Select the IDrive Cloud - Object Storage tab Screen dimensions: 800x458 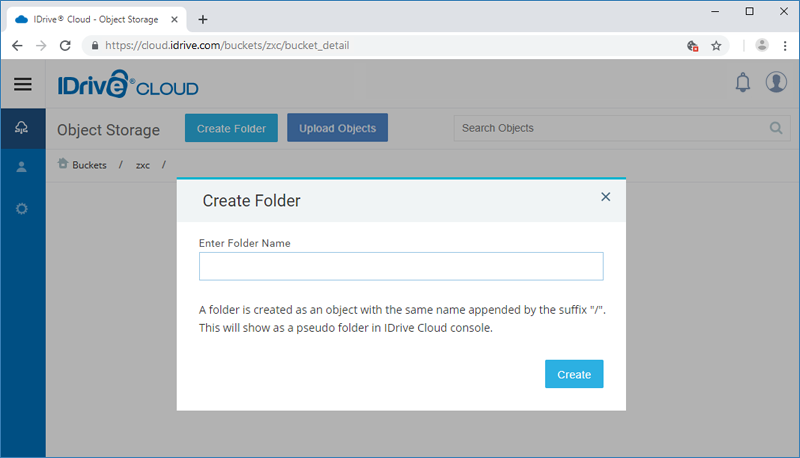coord(96,19)
